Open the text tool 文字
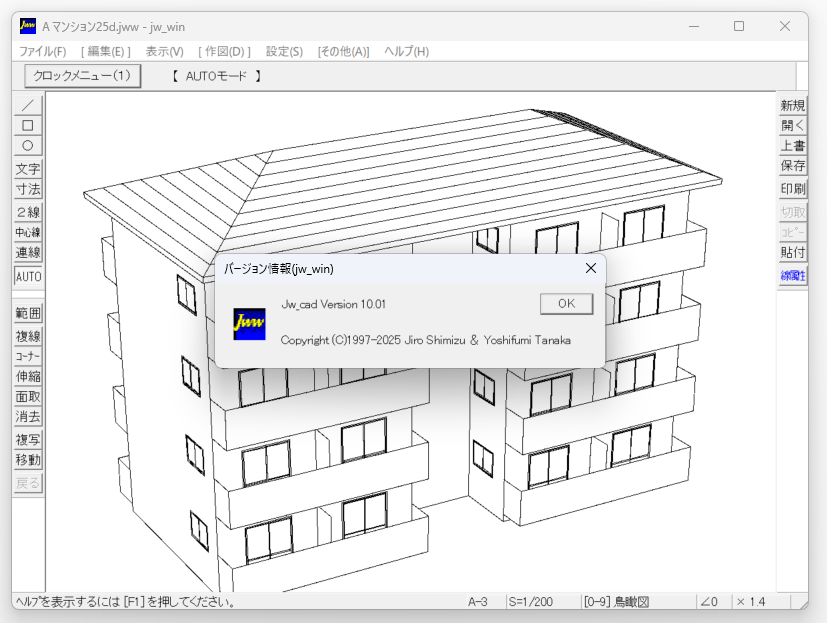 tap(27, 169)
